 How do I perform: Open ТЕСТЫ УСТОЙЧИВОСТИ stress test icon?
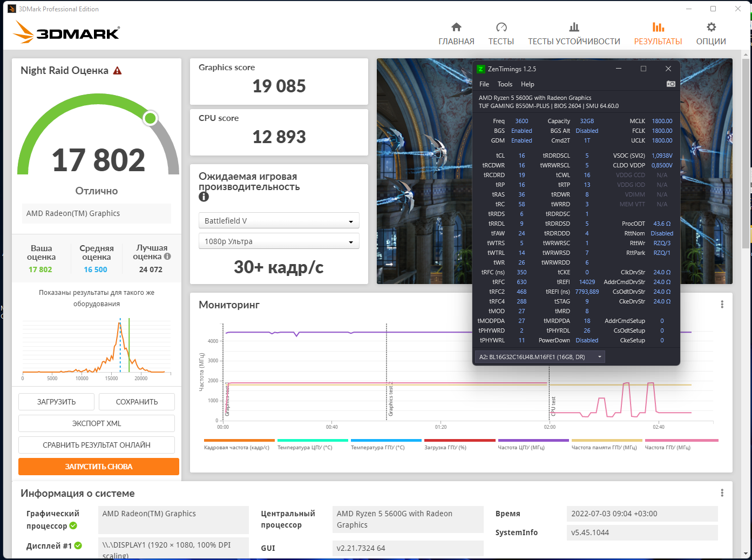[574, 27]
